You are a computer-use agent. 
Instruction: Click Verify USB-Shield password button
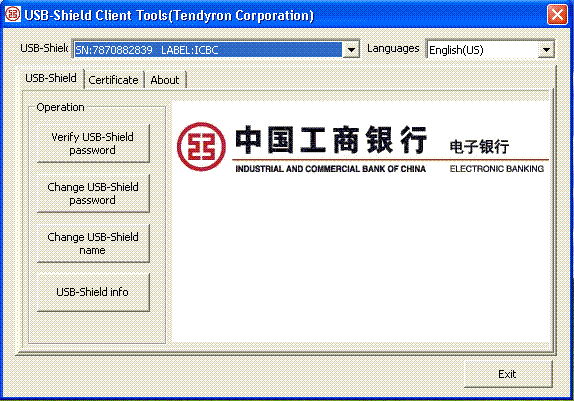click(93, 144)
